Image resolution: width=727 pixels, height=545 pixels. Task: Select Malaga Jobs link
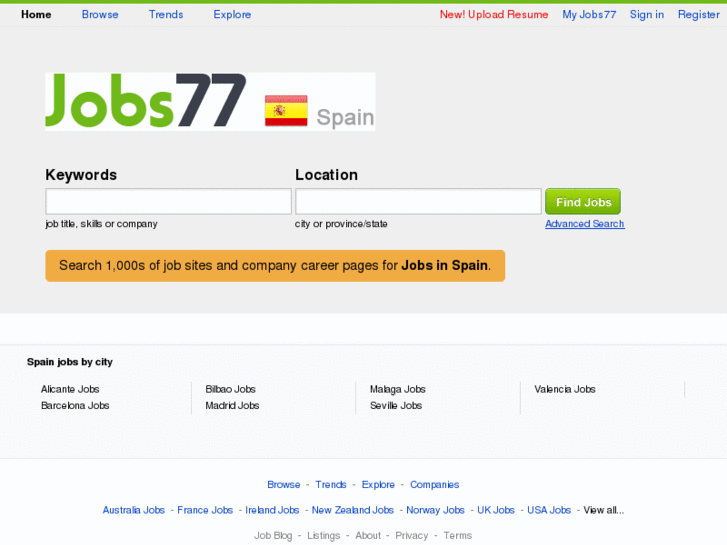[x=398, y=389]
